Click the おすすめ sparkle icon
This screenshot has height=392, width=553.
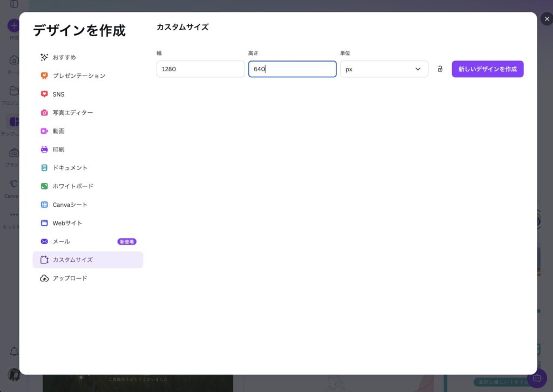click(x=44, y=57)
